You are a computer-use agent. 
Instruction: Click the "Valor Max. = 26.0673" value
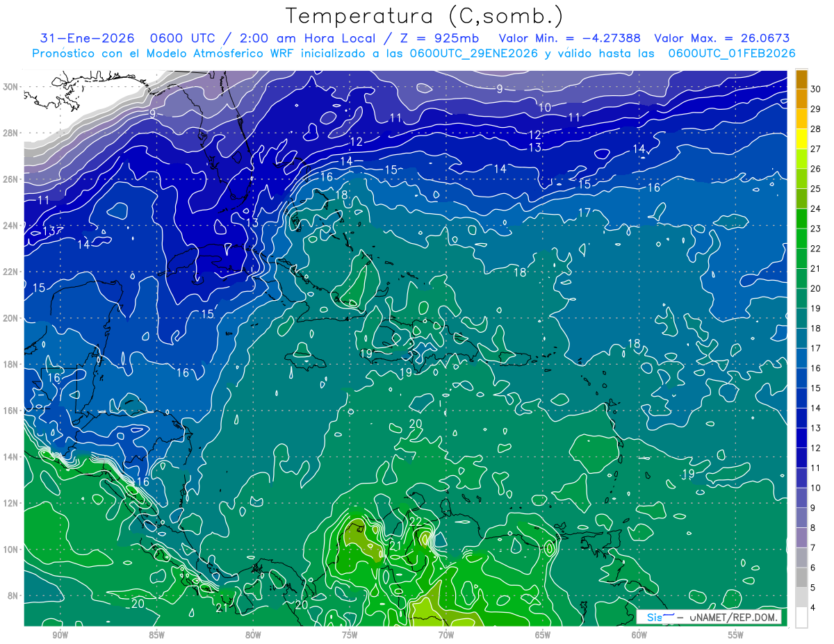click(722, 38)
